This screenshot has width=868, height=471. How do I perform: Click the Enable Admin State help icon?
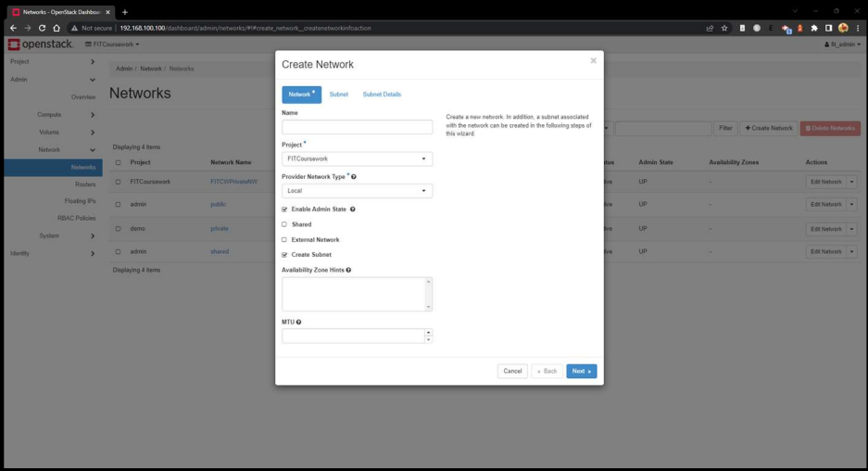353,210
